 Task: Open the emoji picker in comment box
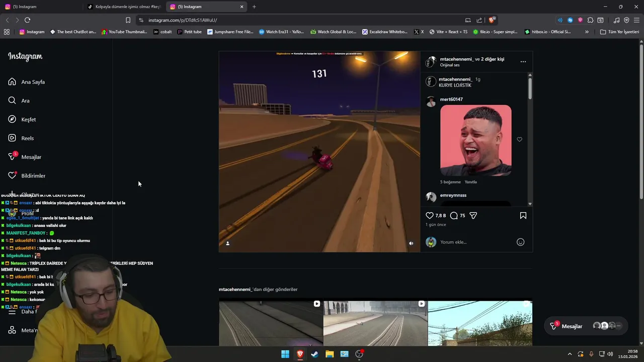coord(521,242)
